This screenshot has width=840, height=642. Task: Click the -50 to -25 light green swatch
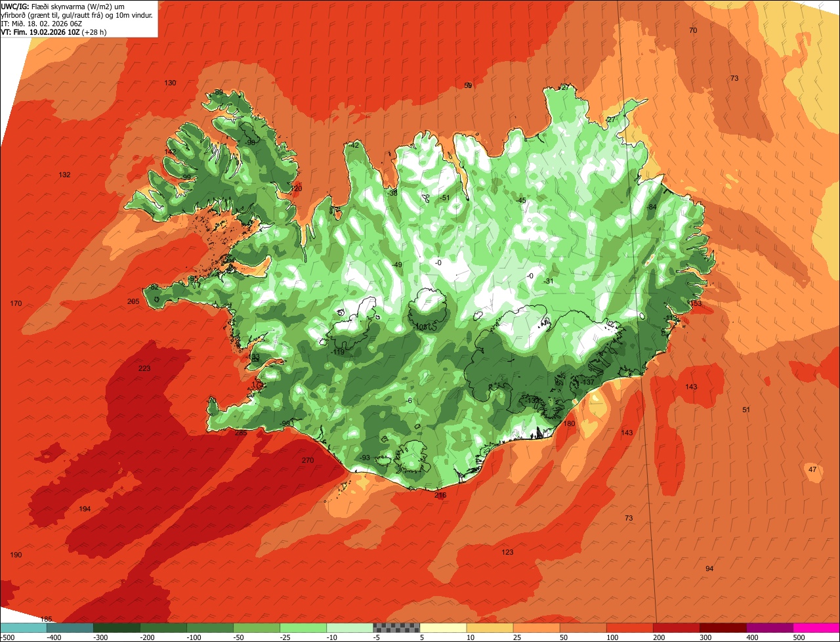[257, 628]
